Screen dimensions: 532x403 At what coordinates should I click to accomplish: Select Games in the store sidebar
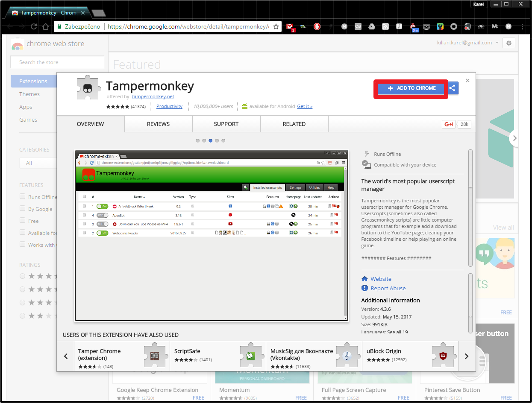click(x=28, y=120)
